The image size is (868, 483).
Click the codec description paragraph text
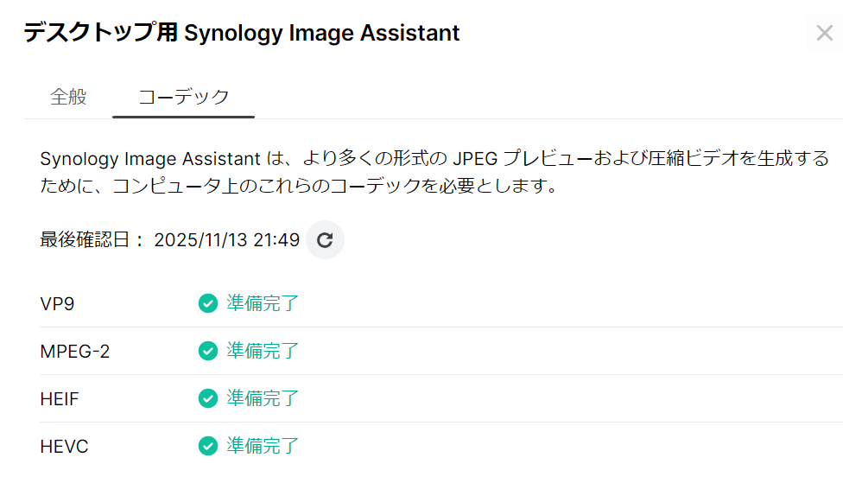[434, 172]
